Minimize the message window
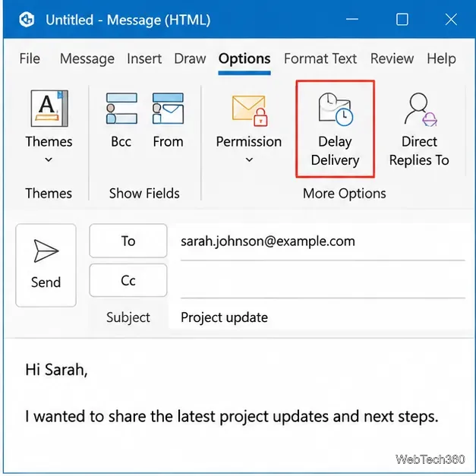Screen dimensions: 476x476 click(x=352, y=20)
